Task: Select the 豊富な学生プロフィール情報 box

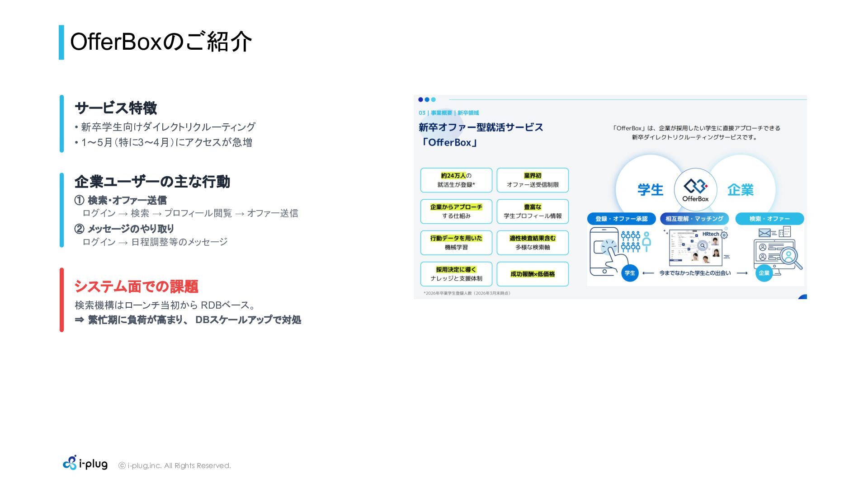Action: point(533,211)
